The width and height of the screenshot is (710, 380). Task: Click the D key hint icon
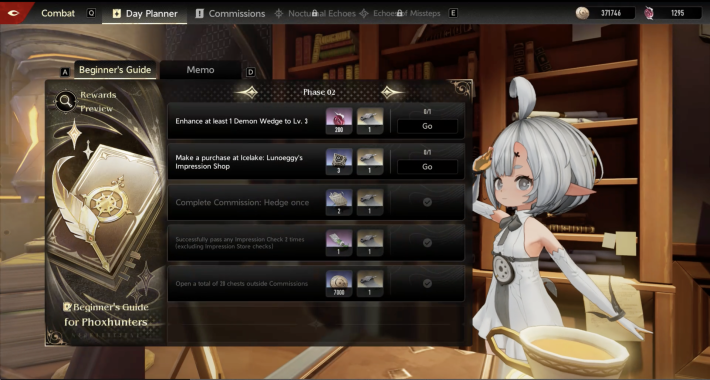click(250, 72)
